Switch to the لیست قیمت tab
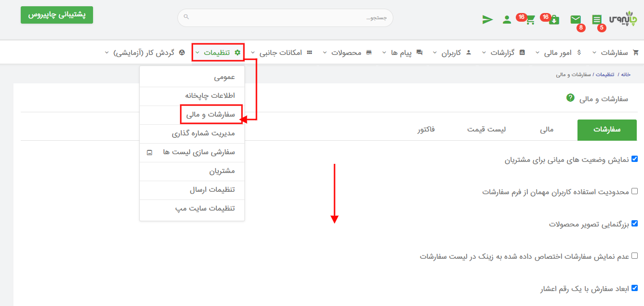644x306 pixels. pos(486,130)
